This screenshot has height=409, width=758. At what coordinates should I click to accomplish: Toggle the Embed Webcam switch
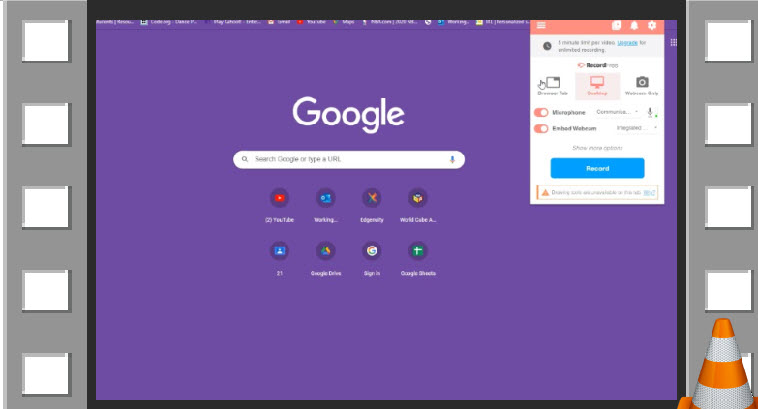[541, 129]
